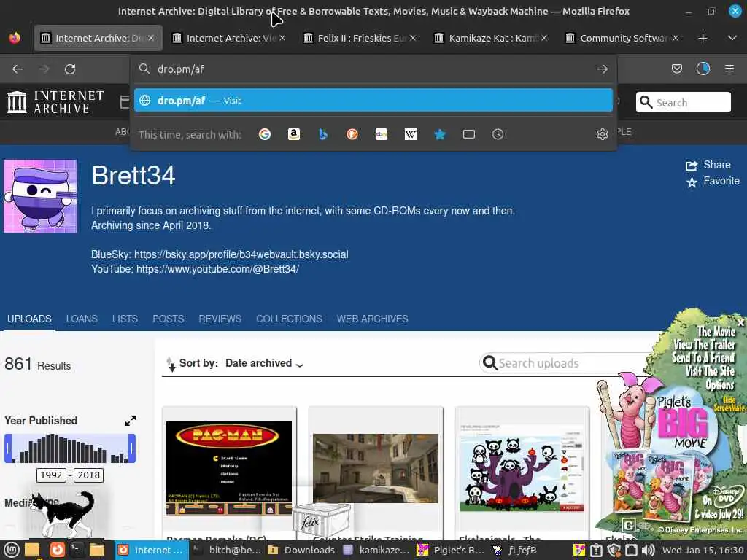This screenshot has height=560, width=747.
Task: Click the clock showing Wed Jan 15
Action: [x=703, y=550]
